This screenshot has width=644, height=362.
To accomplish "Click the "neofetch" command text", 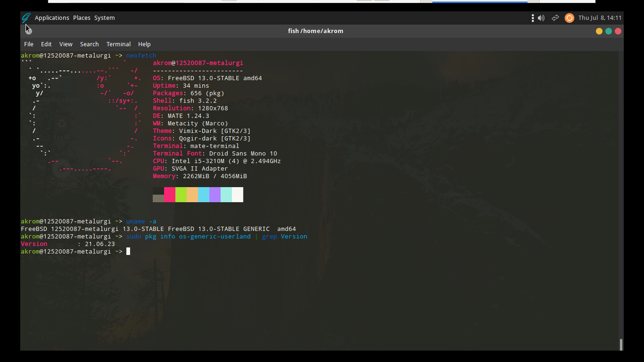I will (141, 55).
